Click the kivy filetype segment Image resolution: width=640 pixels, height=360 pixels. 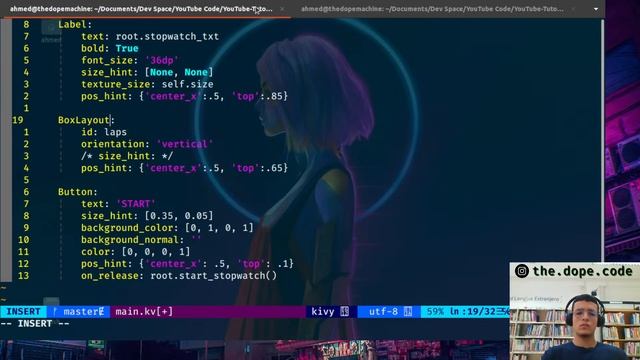[x=330, y=311]
